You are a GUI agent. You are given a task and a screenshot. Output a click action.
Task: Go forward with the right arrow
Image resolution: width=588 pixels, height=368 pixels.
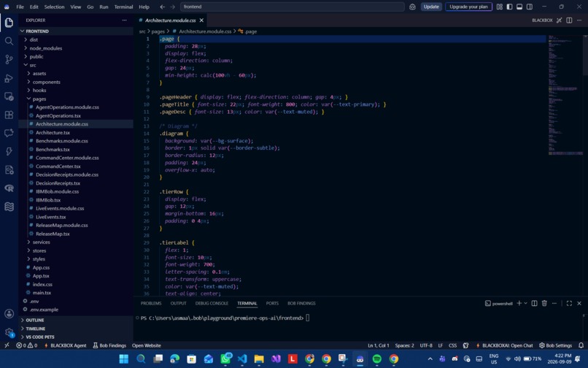(x=172, y=7)
